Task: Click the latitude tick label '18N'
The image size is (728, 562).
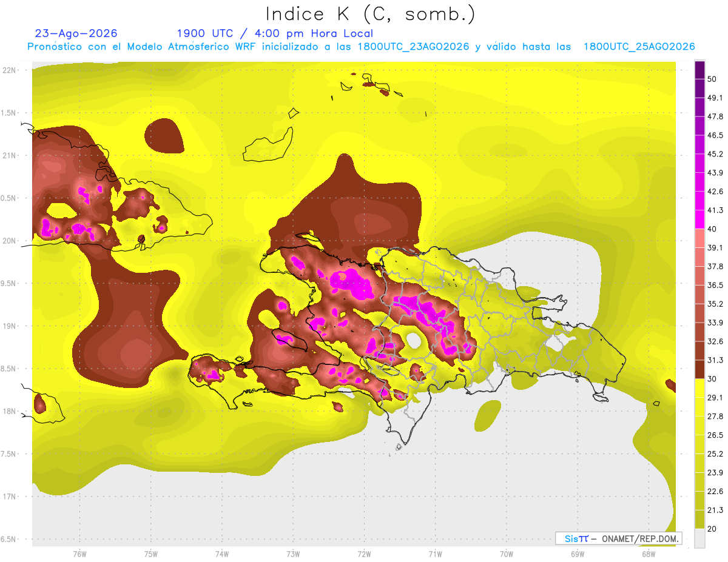Action: coord(9,412)
